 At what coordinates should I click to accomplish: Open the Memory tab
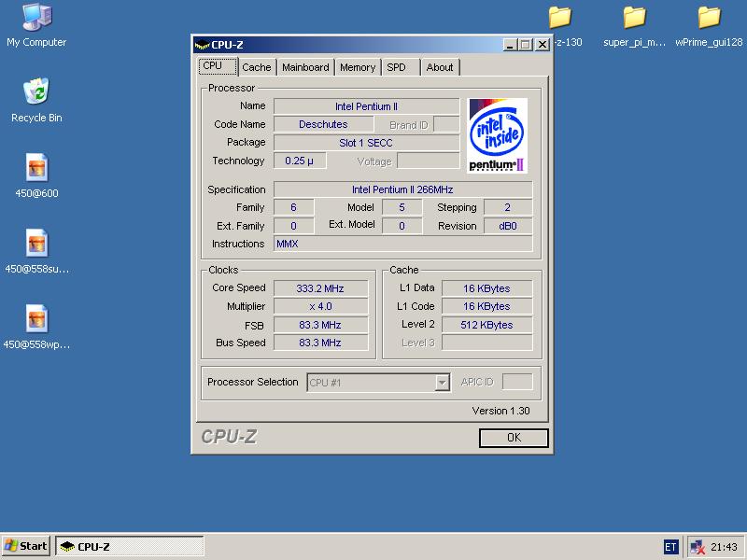coord(358,67)
